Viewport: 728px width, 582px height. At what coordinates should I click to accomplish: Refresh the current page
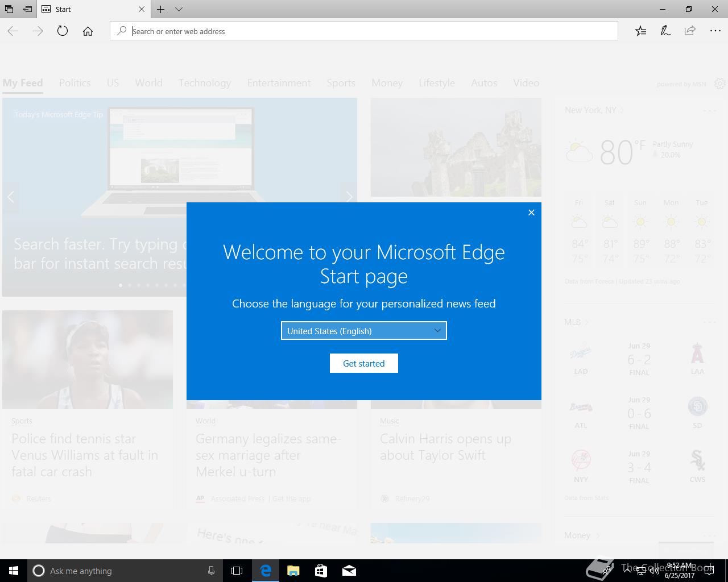63,31
